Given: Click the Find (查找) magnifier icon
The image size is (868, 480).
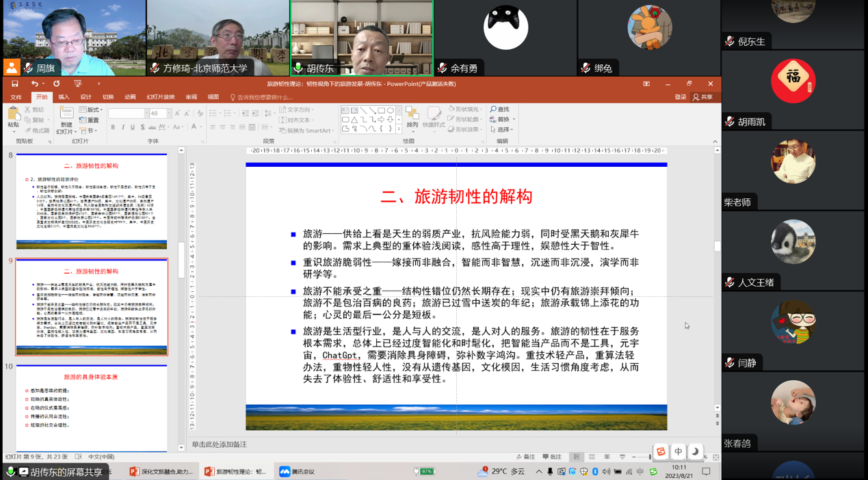Looking at the screenshot, I should pyautogui.click(x=494, y=109).
